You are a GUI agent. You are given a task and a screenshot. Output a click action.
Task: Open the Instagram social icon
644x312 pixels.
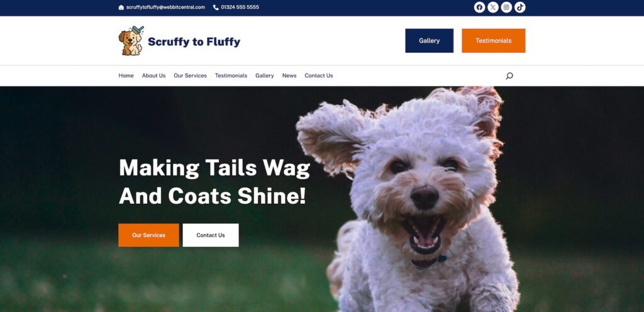pos(506,8)
